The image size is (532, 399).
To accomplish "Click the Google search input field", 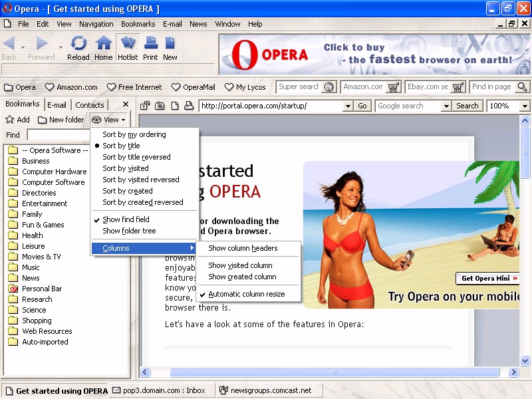I will [409, 106].
